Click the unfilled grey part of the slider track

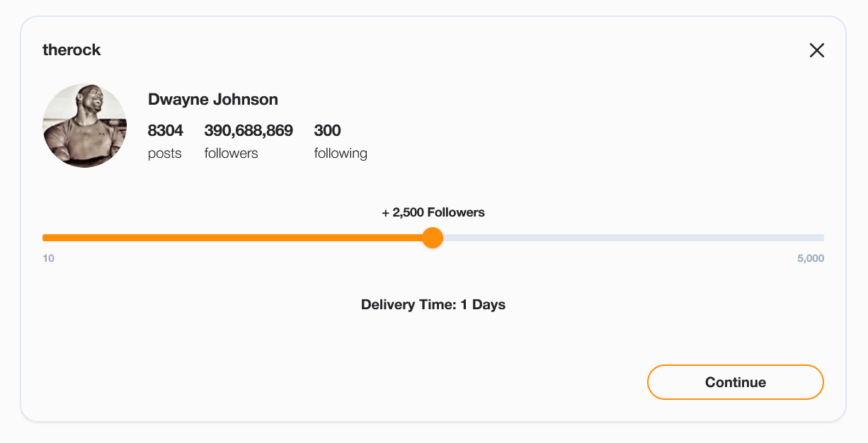[x=630, y=238]
